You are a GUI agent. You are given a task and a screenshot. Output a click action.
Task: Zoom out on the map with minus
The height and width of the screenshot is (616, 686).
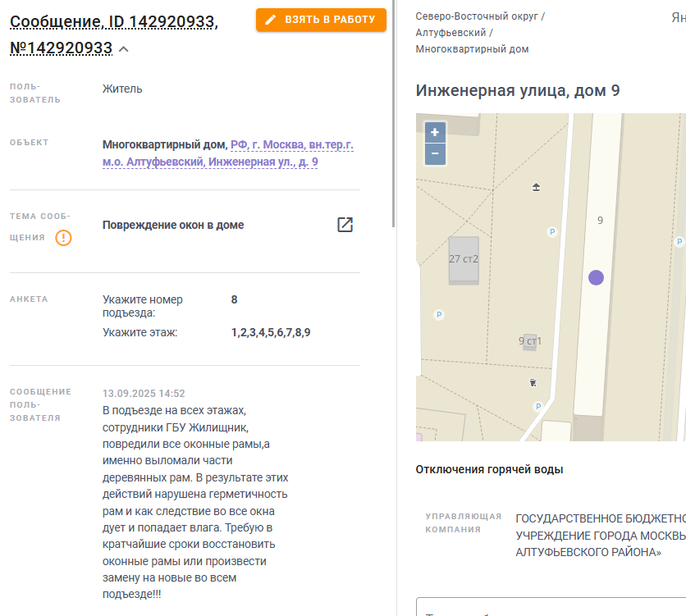[435, 154]
